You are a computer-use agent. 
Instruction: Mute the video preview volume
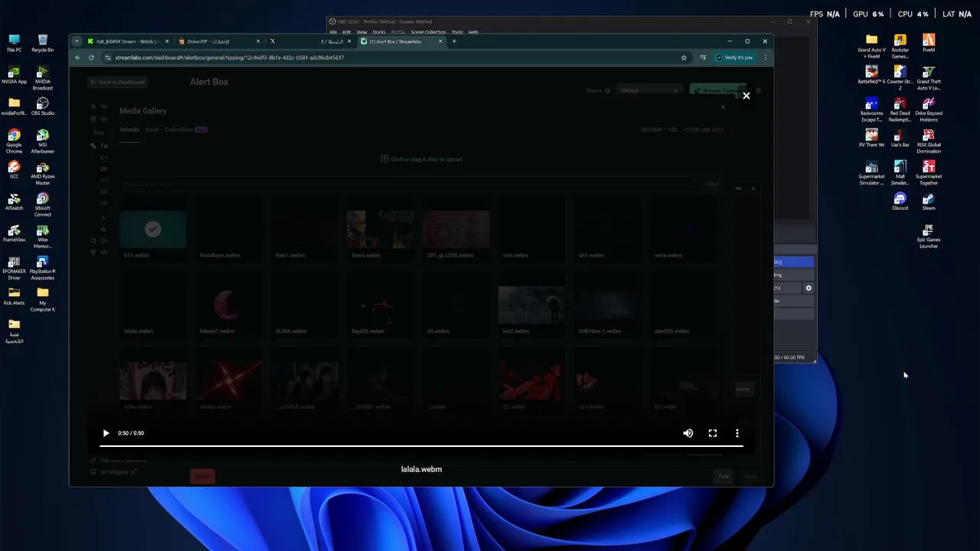pos(688,433)
